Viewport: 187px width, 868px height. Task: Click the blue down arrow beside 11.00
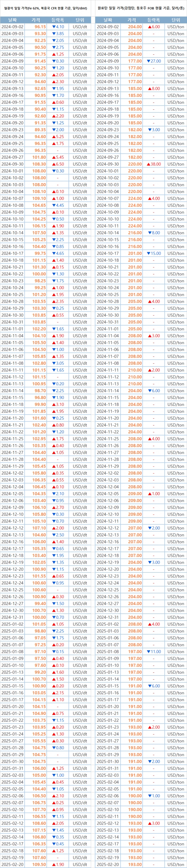pos(149,652)
